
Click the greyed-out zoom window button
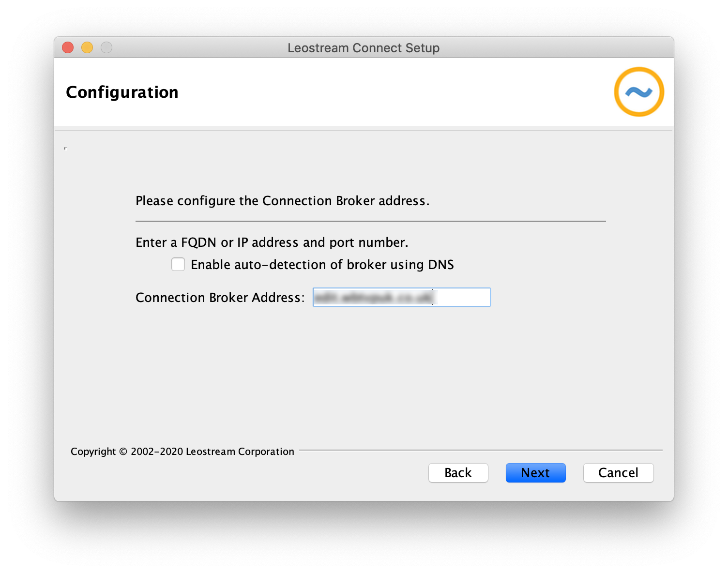106,47
